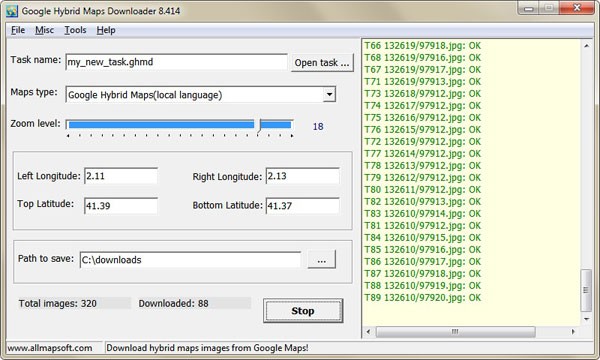The image size is (600, 360).
Task: Click the Bottom Latitude field
Action: click(302, 206)
